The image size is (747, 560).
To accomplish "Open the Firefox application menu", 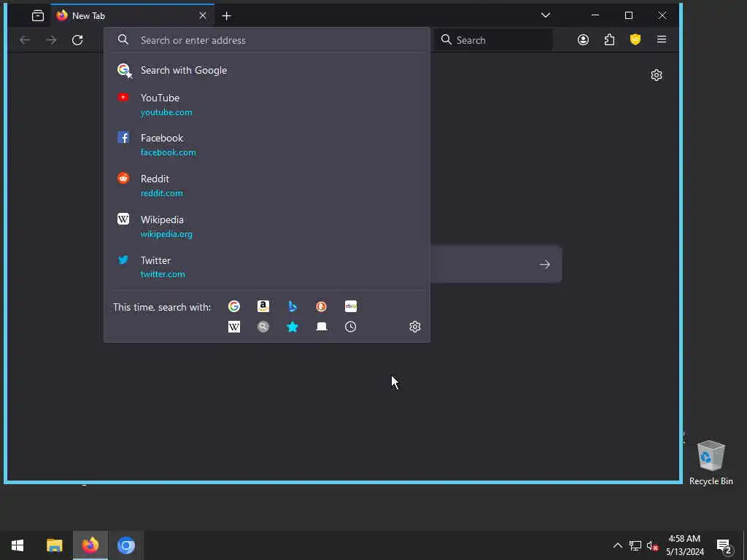I will click(661, 40).
